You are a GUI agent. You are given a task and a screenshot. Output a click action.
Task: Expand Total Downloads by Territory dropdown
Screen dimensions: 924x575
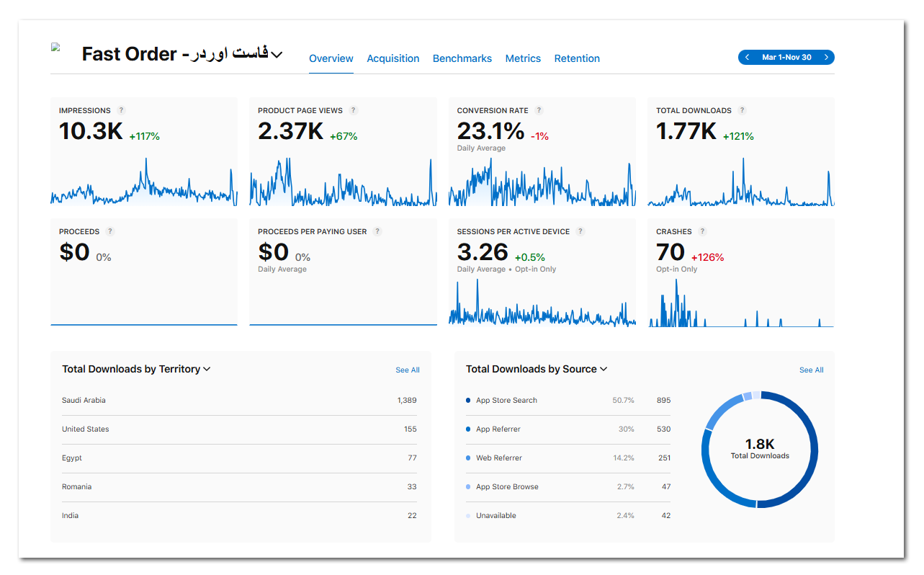click(207, 369)
